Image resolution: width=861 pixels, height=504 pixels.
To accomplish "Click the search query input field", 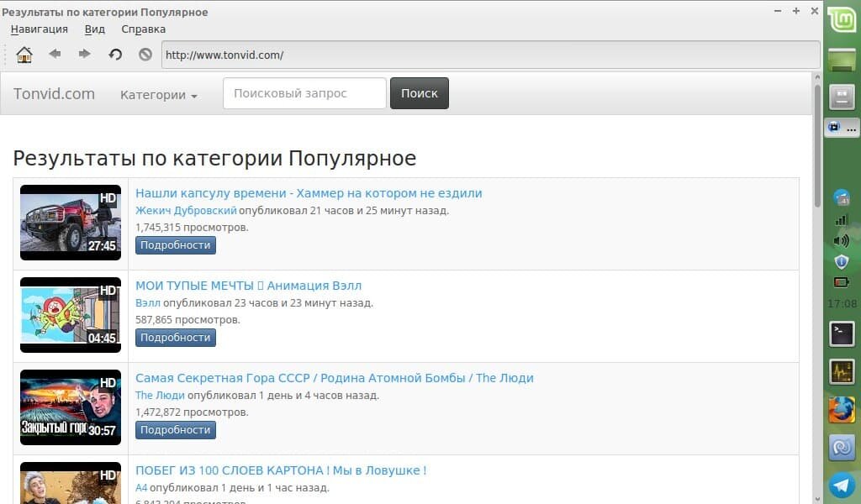I will (303, 93).
